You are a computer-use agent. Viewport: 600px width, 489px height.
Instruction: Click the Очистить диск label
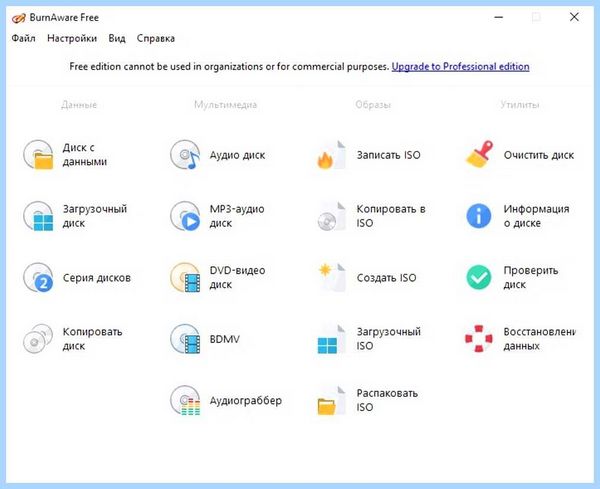tap(539, 155)
